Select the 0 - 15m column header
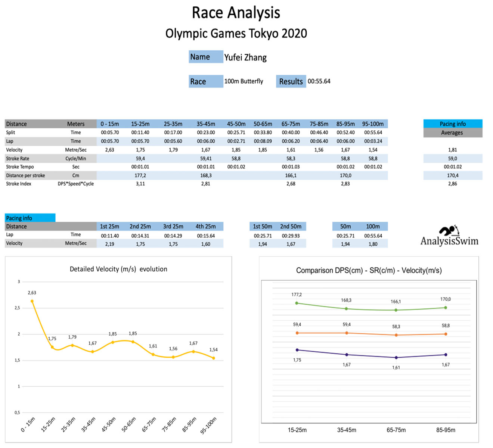The width and height of the screenshot is (493, 448). tap(110, 124)
